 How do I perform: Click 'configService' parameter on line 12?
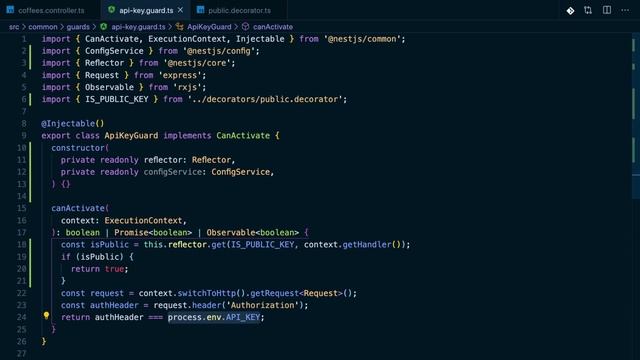pyautogui.click(x=173, y=172)
